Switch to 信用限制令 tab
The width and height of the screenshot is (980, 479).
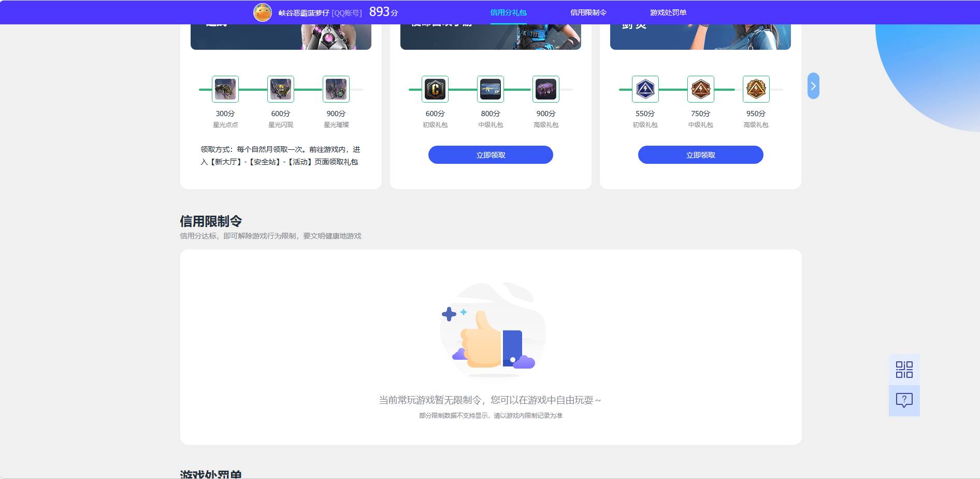click(x=588, y=12)
